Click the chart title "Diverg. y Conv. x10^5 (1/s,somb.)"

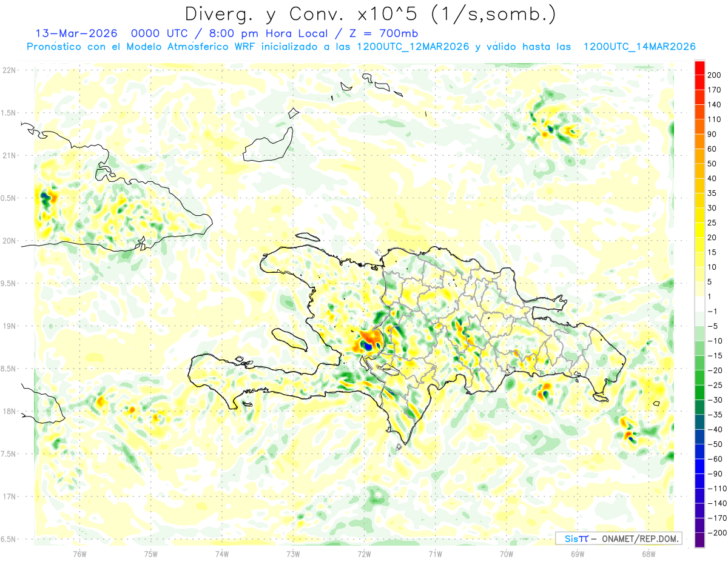[370, 14]
